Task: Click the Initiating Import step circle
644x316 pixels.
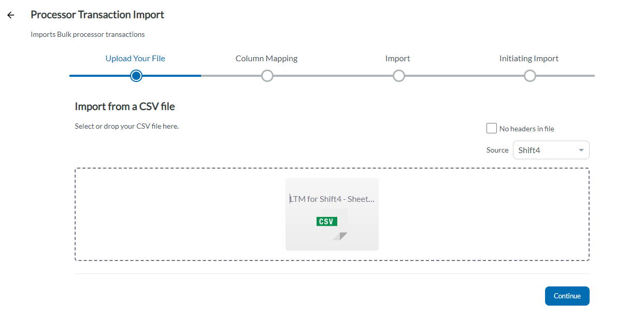Action: [529, 76]
